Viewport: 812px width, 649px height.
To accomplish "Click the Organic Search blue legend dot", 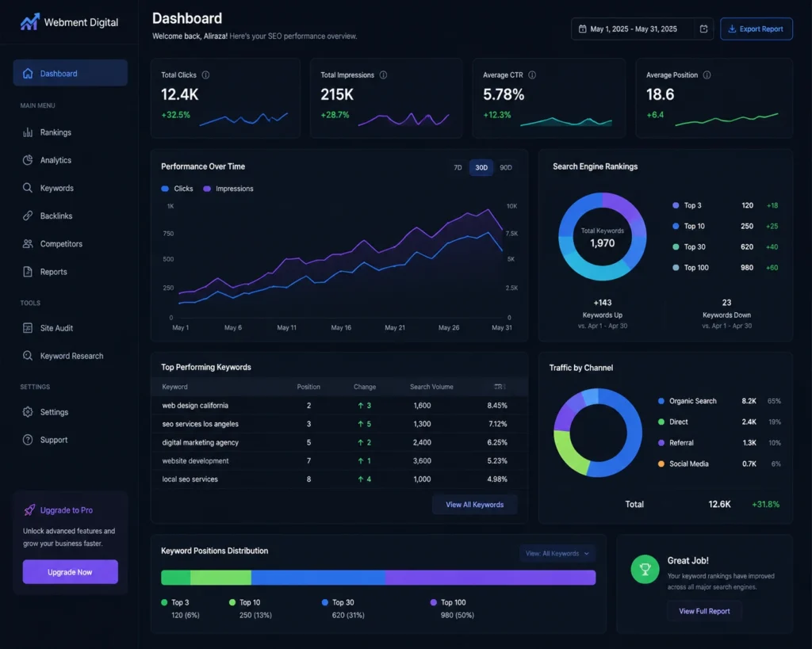I will (661, 401).
